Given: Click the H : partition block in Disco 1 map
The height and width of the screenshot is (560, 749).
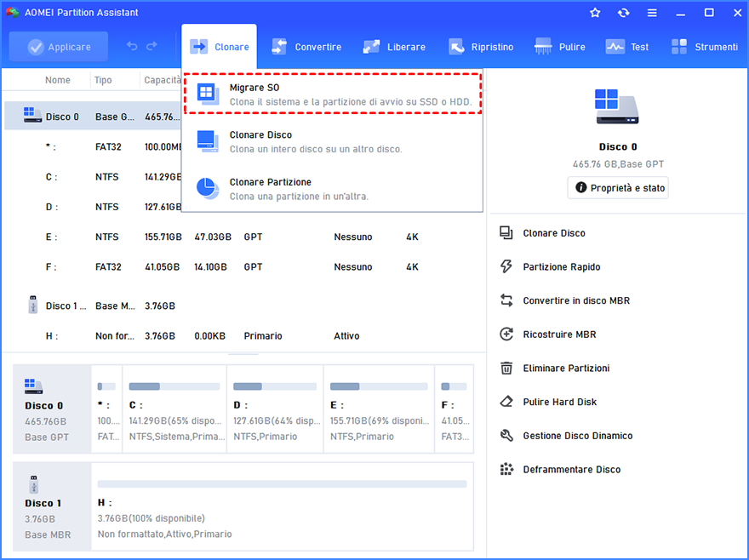Looking at the screenshot, I should point(283,506).
